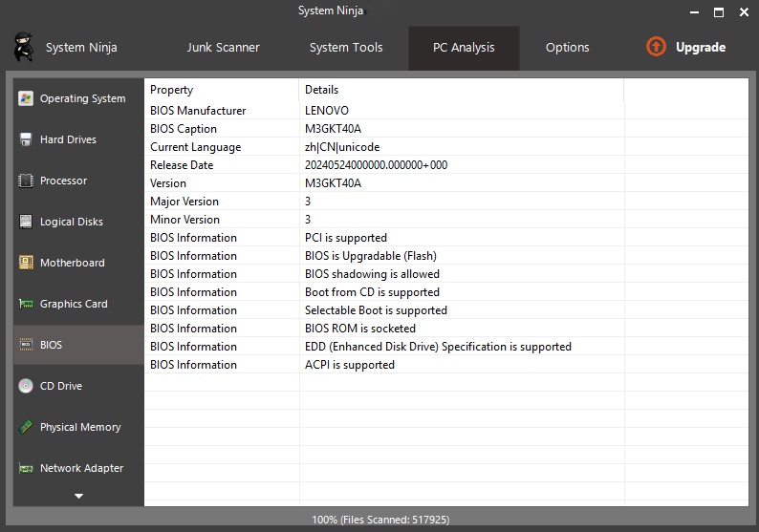Click the Current Language property
Screen dimensions: 759x532
coord(196,147)
